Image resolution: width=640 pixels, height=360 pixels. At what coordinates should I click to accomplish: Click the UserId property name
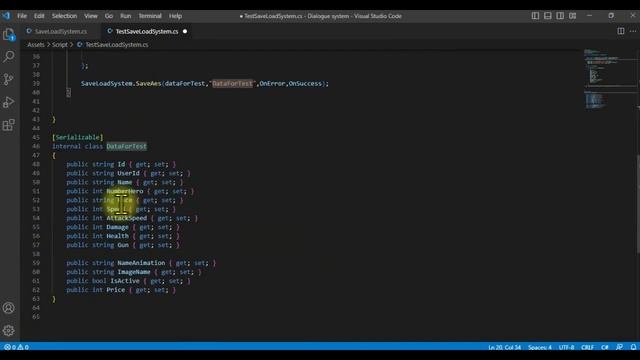click(128, 173)
